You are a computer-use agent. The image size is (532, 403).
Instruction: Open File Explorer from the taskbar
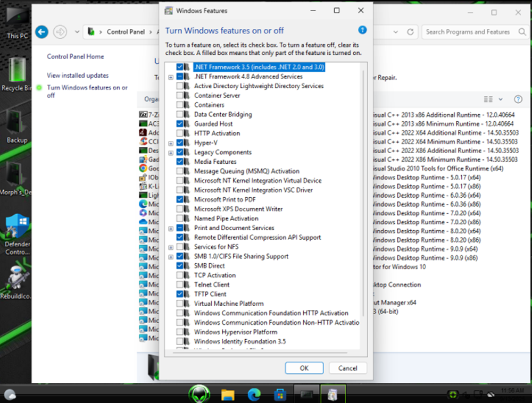coord(228,394)
